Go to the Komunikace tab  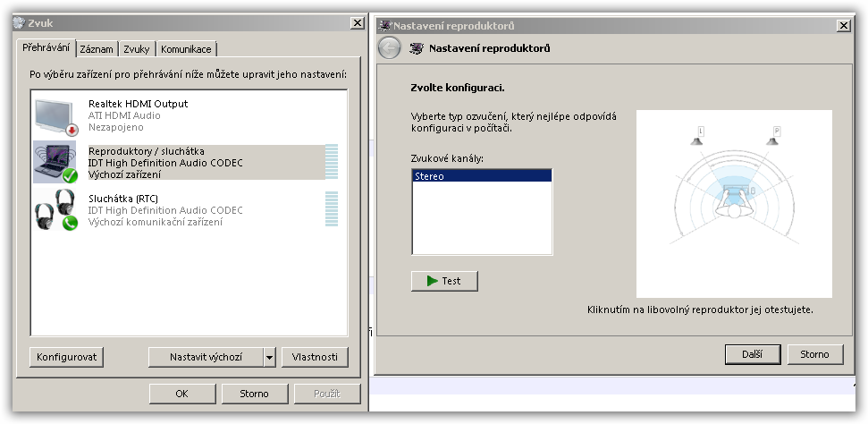(186, 49)
